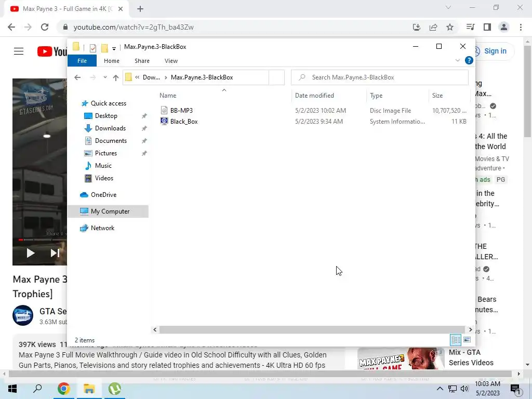Expand the Explorer ribbon chevron
The image size is (532, 399).
(x=457, y=60)
